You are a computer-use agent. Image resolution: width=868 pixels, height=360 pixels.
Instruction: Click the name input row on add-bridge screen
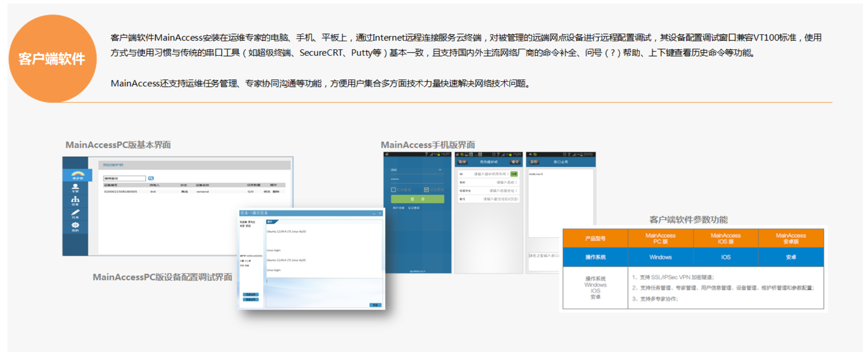click(488, 182)
